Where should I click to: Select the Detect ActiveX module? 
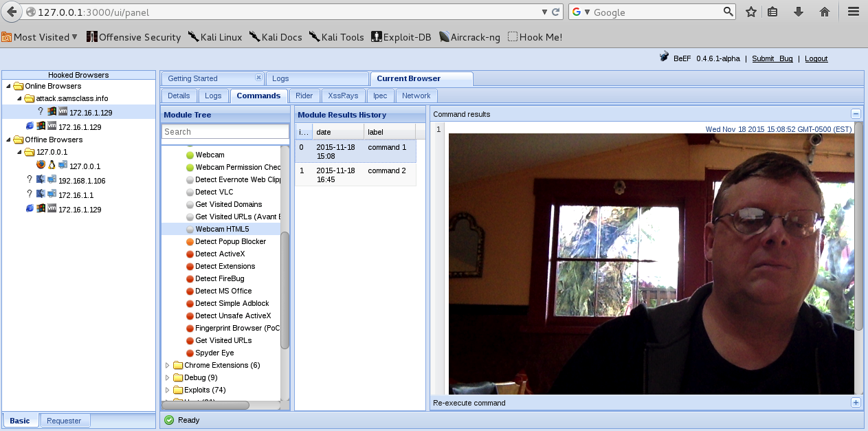click(221, 254)
